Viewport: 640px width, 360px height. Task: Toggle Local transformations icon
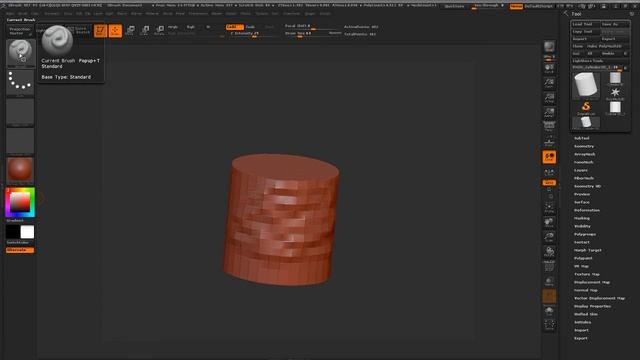[549, 157]
